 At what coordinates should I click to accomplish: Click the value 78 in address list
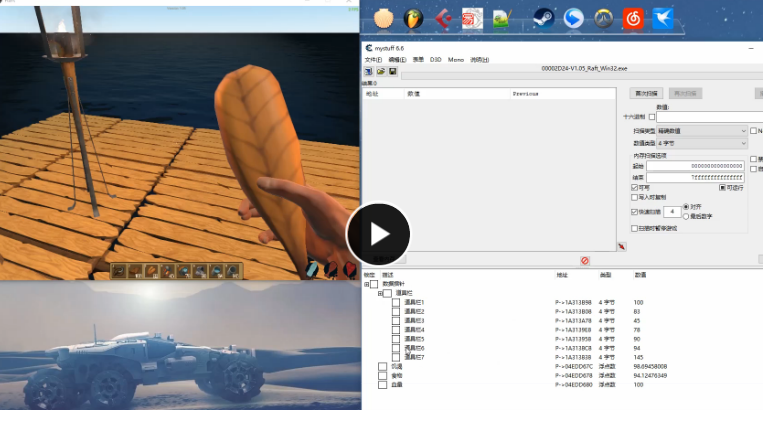636,330
